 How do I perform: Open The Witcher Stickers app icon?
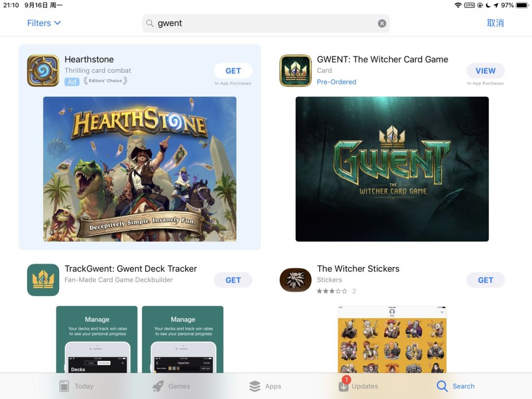(x=296, y=280)
